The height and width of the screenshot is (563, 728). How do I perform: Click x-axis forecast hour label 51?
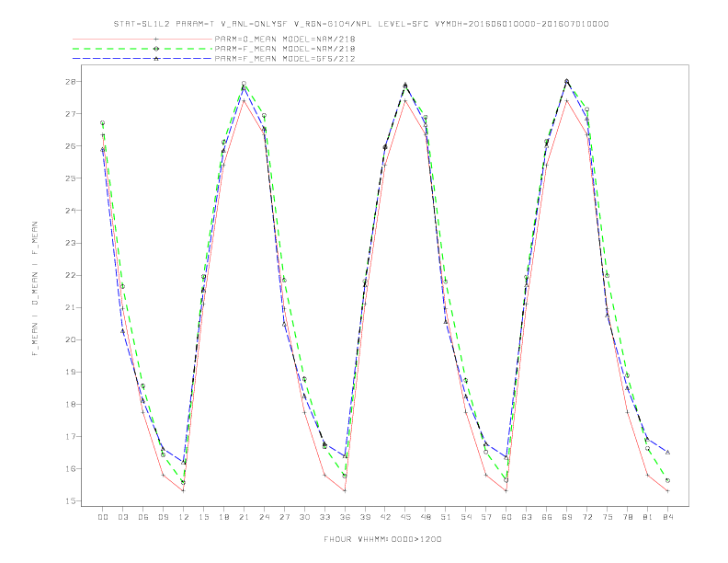[x=446, y=517]
